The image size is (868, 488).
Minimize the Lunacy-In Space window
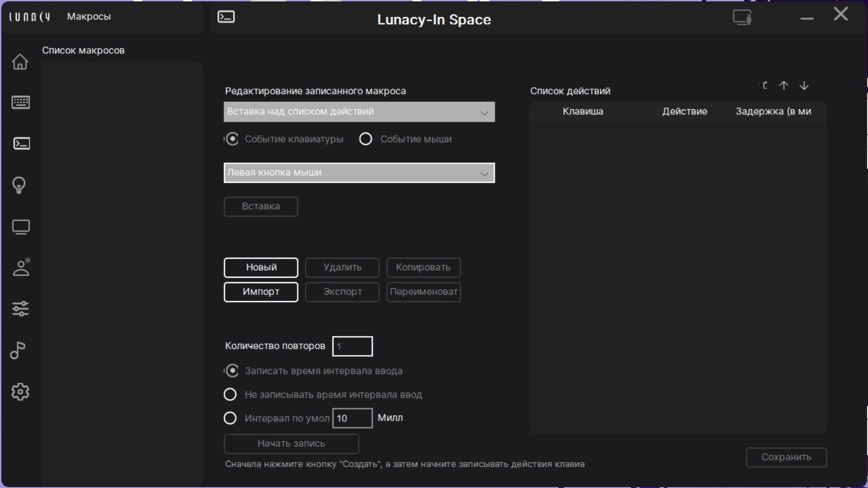click(807, 19)
